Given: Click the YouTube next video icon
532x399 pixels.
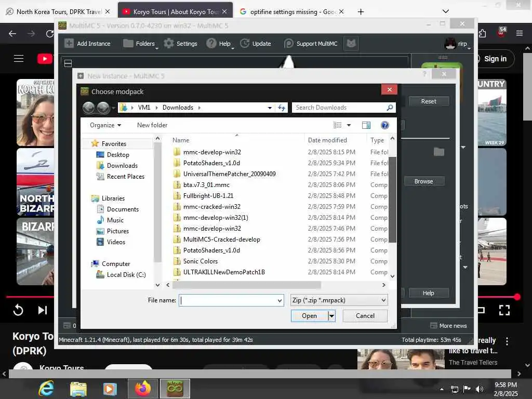Looking at the screenshot, I should coord(43,310).
